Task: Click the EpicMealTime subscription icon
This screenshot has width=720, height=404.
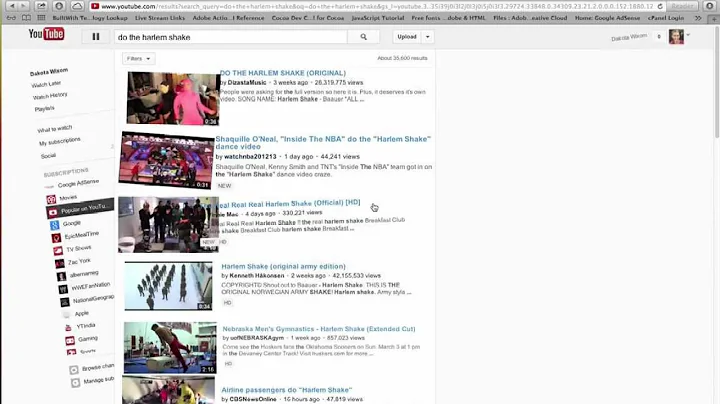Action: click(56, 238)
